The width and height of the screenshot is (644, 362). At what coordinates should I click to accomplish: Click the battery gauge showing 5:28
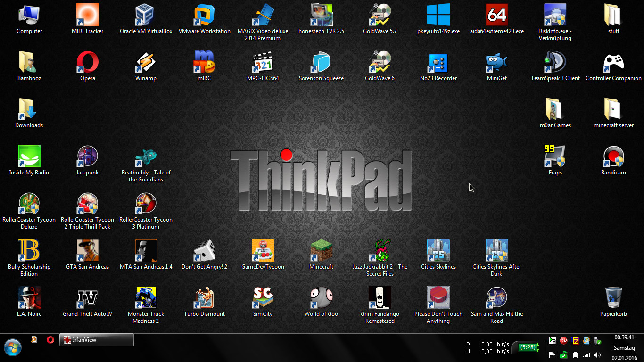tap(528, 347)
